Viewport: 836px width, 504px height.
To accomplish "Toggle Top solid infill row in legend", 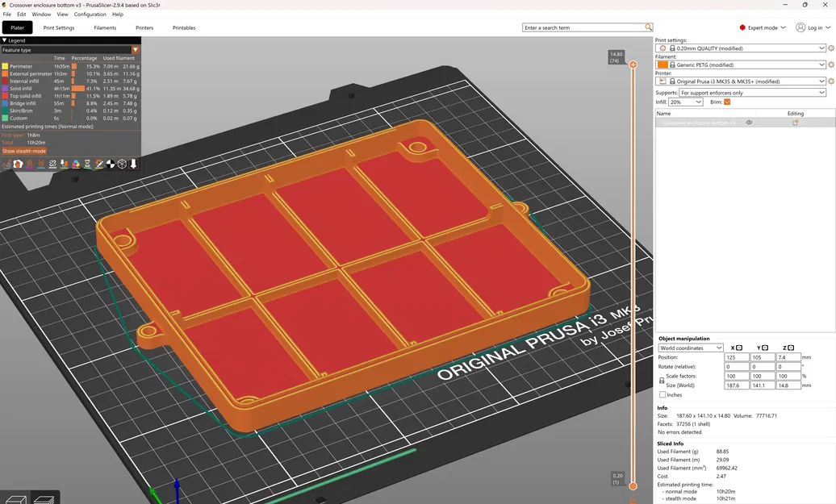I will 70,96.
